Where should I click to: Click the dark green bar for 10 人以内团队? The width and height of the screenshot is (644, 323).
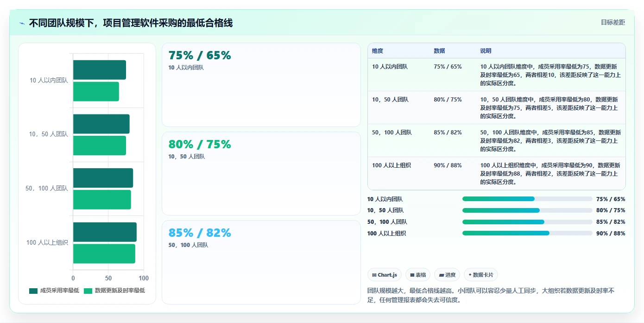tap(100, 70)
